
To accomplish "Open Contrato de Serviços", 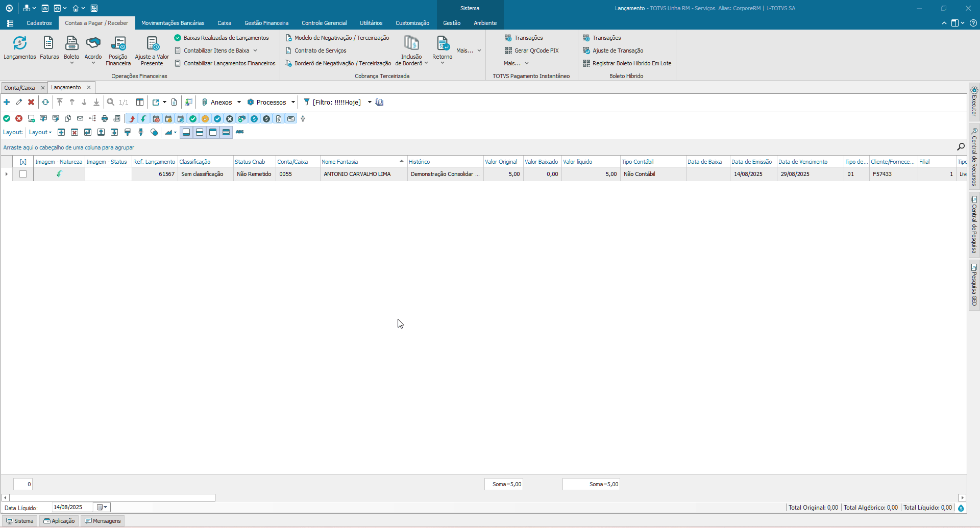I will pyautogui.click(x=316, y=51).
